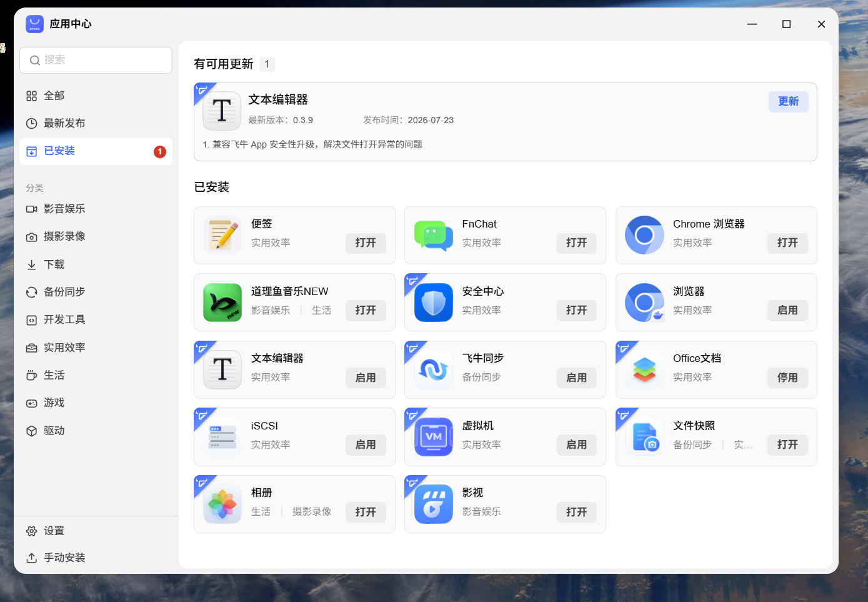
Task: Click 启用 for 虚拟机
Action: (576, 445)
